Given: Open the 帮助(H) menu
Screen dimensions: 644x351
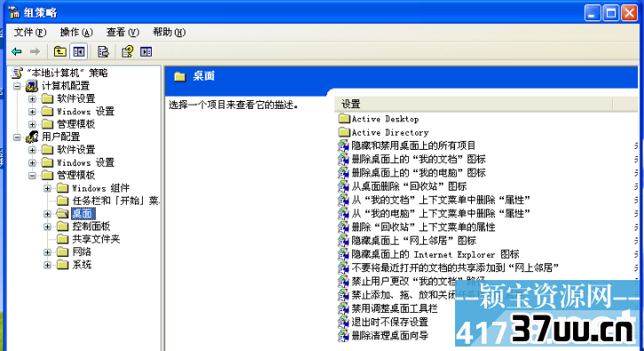Looking at the screenshot, I should (169, 32).
